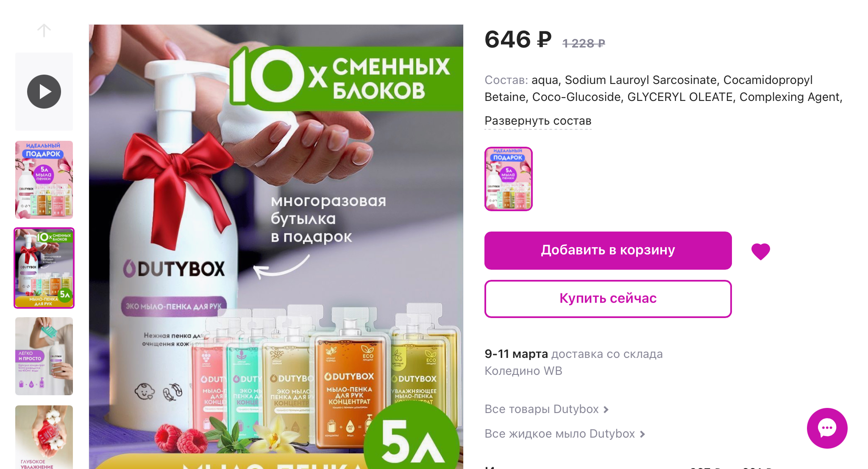This screenshot has height=469, width=868.
Task: Add the item to the cart
Action: point(608,250)
